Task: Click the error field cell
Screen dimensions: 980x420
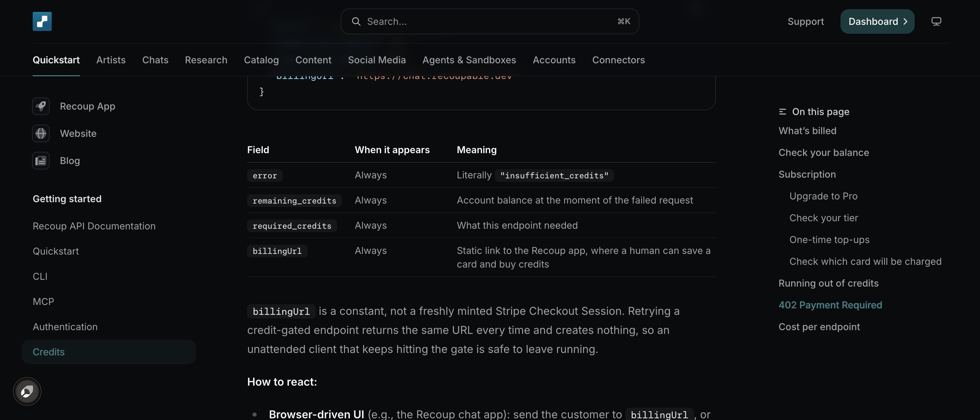Action: (265, 175)
